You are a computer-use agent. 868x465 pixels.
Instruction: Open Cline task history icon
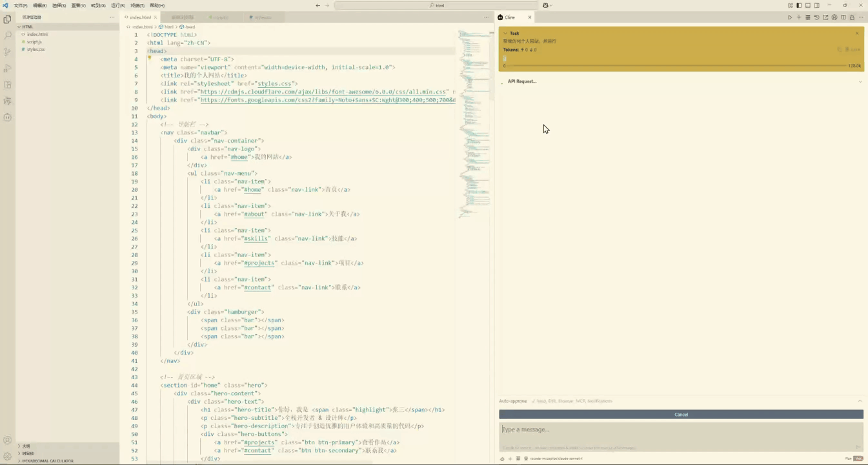point(816,17)
